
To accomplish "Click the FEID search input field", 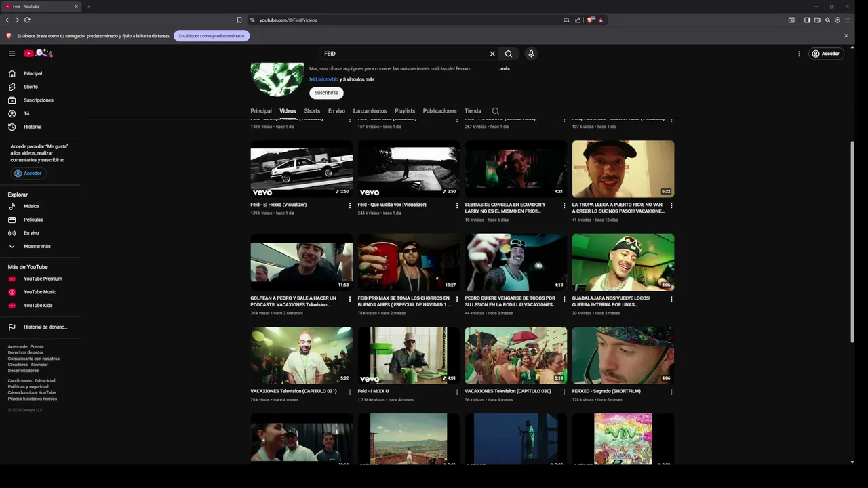I will [403, 54].
